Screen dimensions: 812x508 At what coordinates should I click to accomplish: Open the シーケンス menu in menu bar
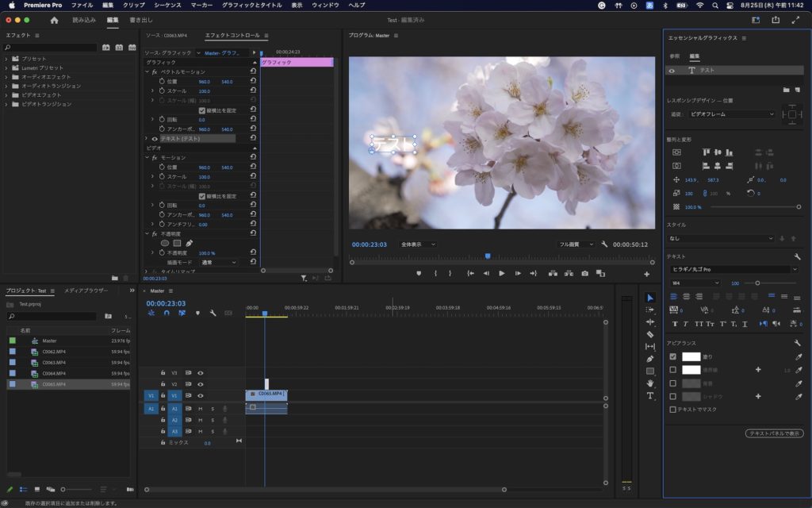tap(167, 5)
